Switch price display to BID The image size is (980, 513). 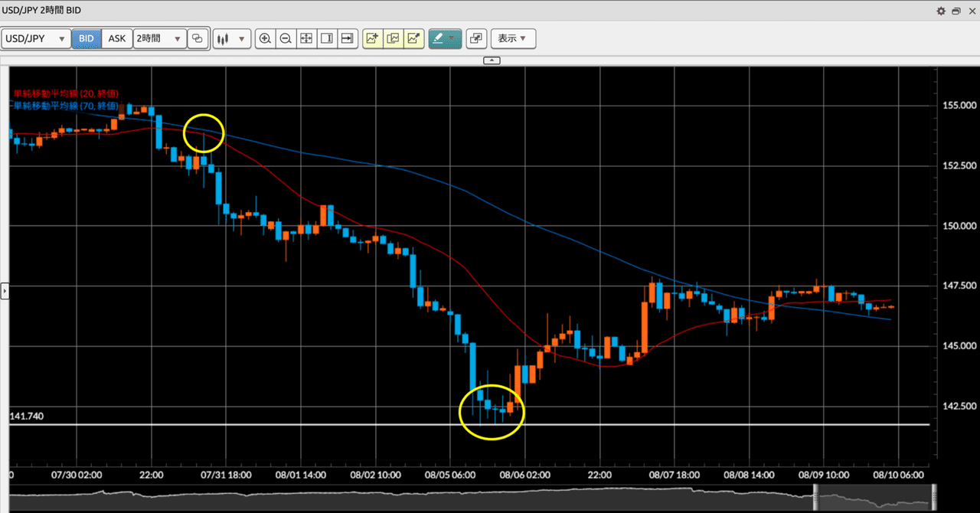[87, 38]
